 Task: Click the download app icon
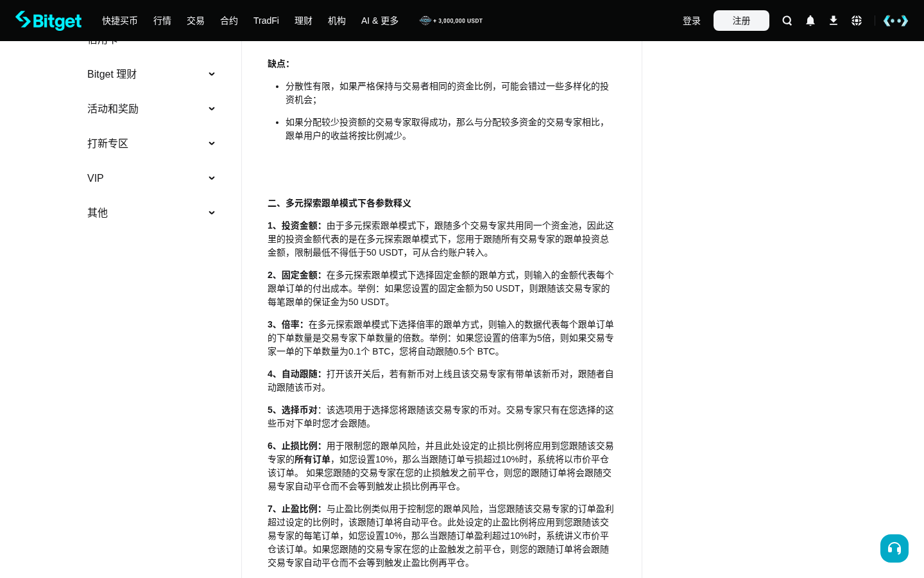(x=834, y=21)
